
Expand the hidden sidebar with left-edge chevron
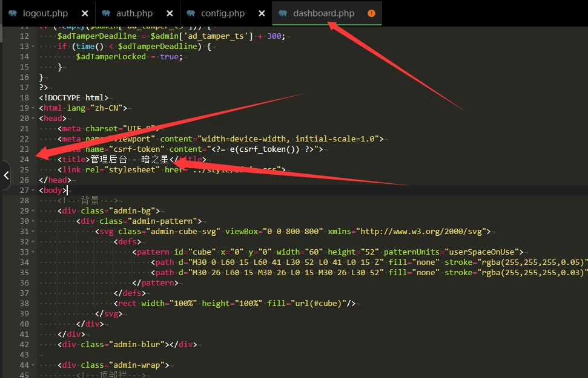(x=5, y=175)
